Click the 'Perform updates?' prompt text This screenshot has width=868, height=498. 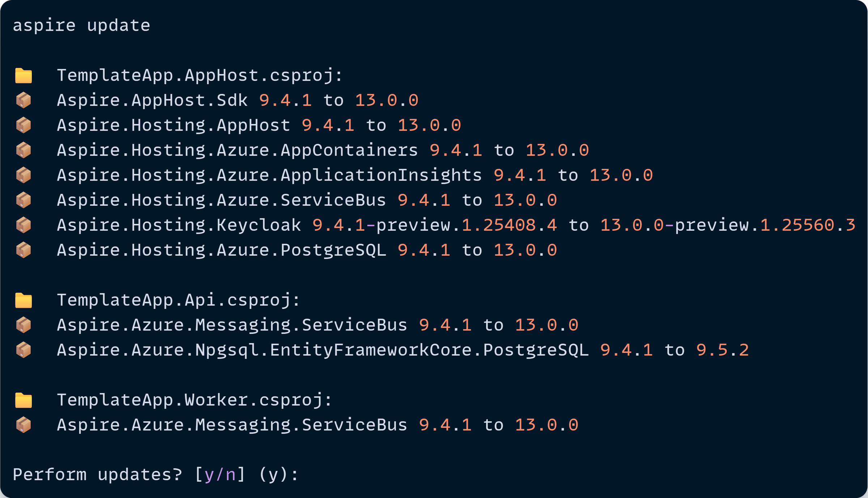pyautogui.click(x=97, y=475)
